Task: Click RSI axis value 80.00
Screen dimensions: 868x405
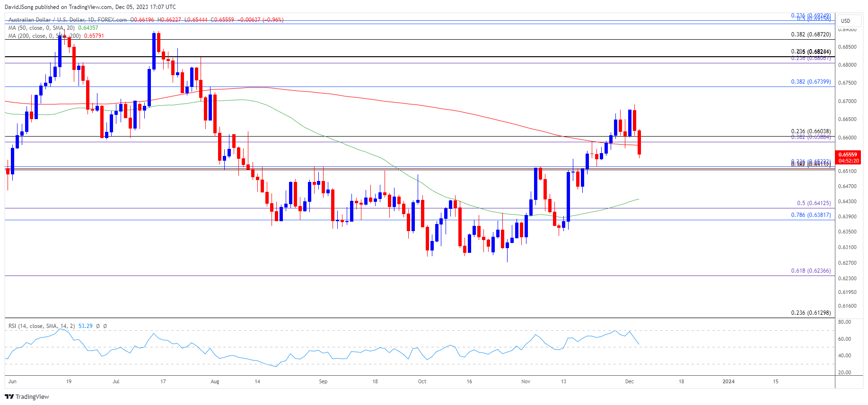Action: 844,322
